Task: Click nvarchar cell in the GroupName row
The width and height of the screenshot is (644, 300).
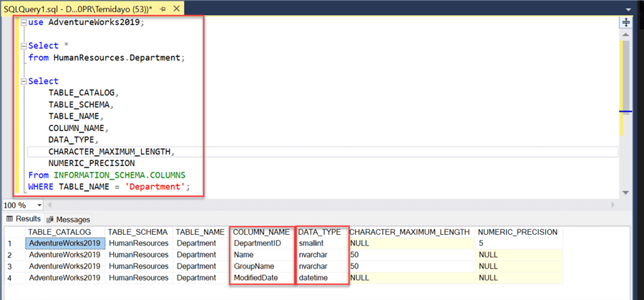Action: pyautogui.click(x=322, y=266)
